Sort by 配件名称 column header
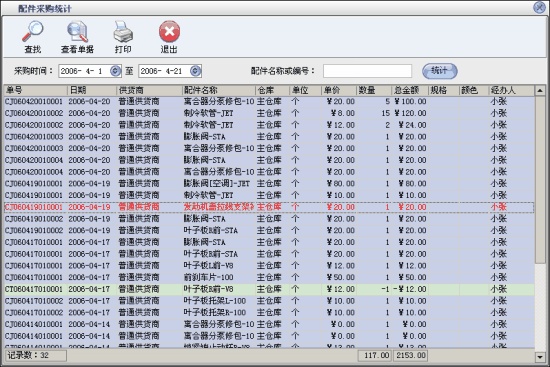Image resolution: width=550 pixels, height=367 pixels. point(219,91)
